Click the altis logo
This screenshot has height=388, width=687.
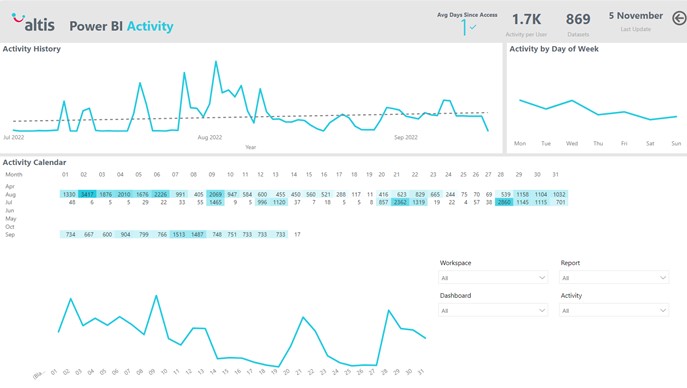click(33, 22)
